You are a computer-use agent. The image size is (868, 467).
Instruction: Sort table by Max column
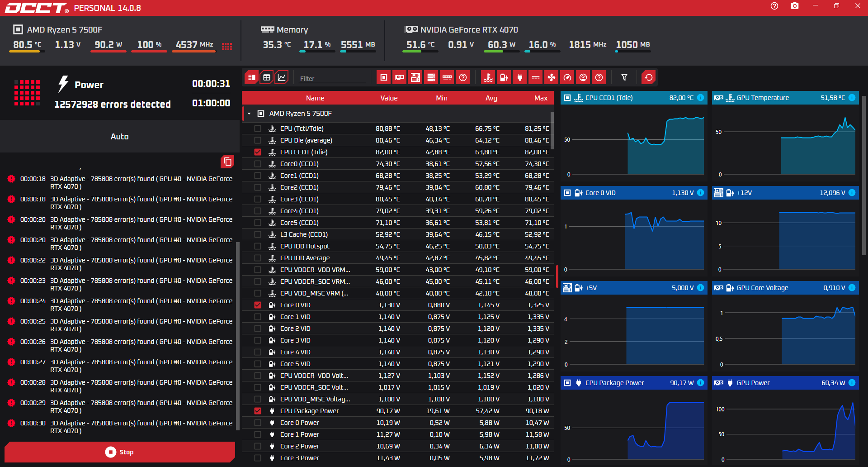coord(541,98)
